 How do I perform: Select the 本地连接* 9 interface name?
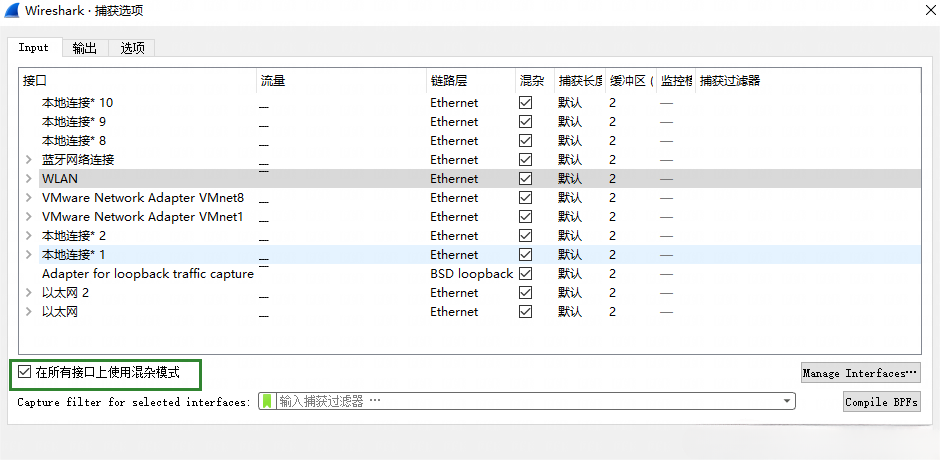[74, 122]
